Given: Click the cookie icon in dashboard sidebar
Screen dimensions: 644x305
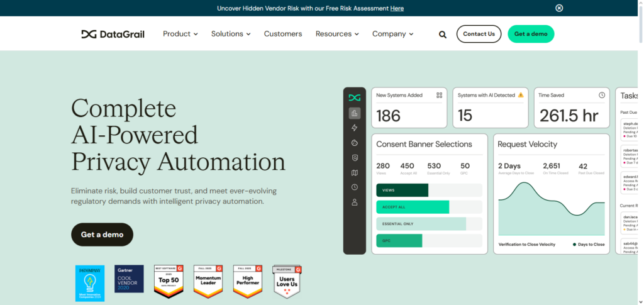Looking at the screenshot, I should click(355, 143).
